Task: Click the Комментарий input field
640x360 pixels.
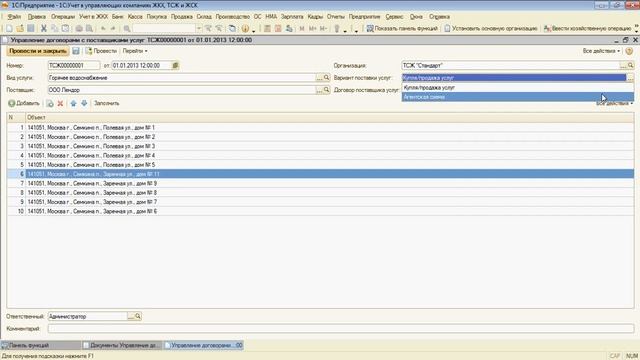Action: tap(341, 329)
